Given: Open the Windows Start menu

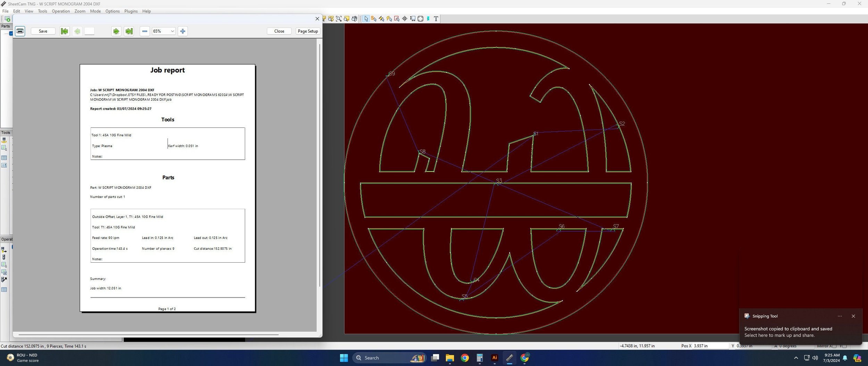Looking at the screenshot, I should (x=344, y=358).
